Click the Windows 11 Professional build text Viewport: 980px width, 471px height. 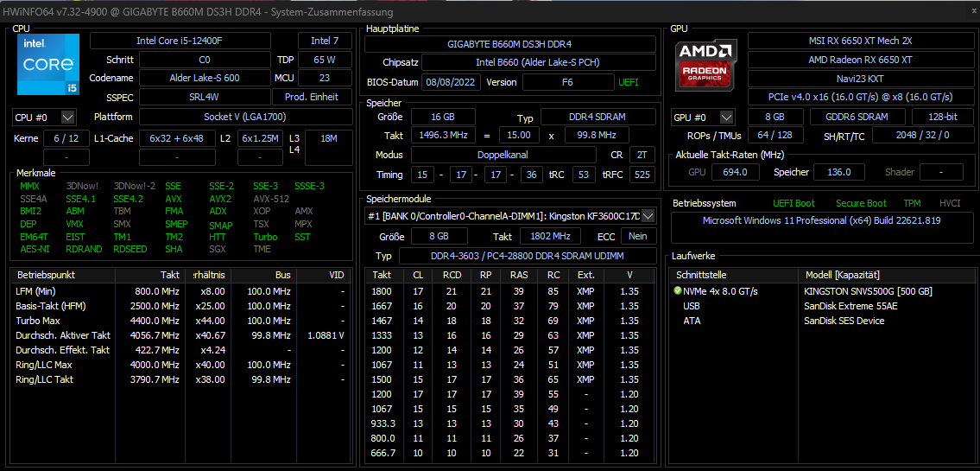tap(822, 220)
